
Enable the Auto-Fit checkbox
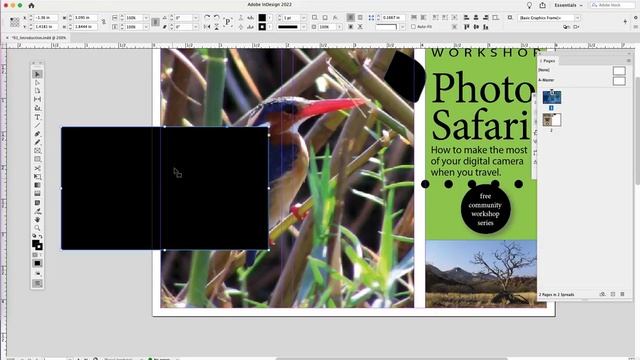click(x=413, y=27)
